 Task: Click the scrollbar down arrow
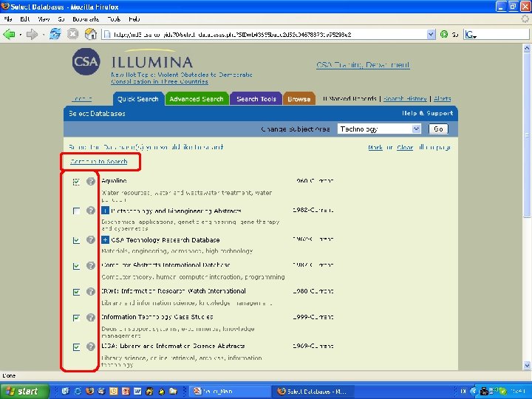coord(527,366)
